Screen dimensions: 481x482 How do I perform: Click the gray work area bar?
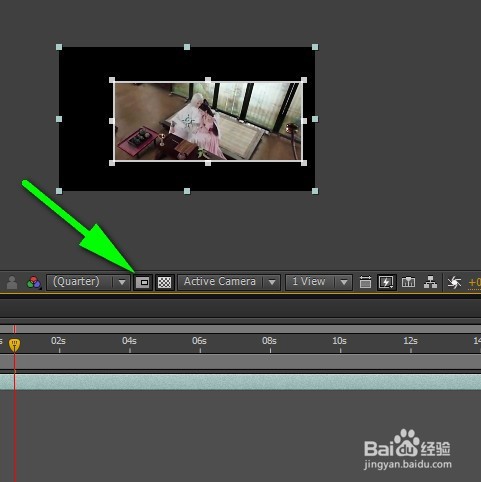[240, 362]
